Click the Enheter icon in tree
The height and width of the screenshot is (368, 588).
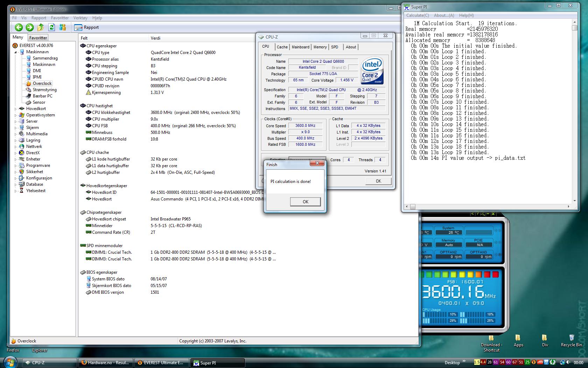(22, 159)
